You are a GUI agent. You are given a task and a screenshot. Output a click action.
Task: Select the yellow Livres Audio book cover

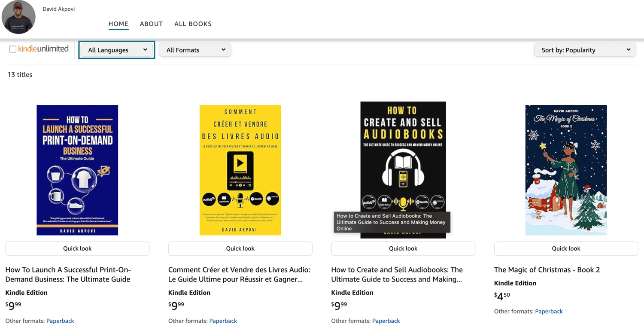point(240,170)
